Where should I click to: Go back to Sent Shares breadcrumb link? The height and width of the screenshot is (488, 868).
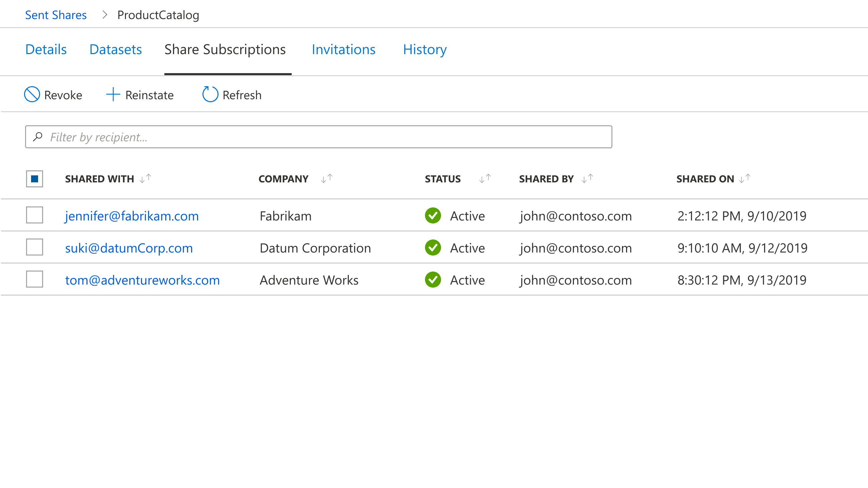(x=56, y=15)
